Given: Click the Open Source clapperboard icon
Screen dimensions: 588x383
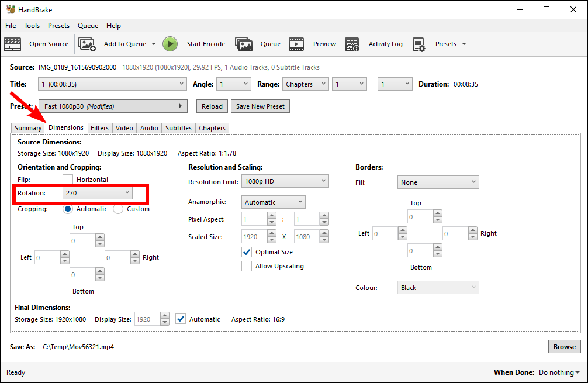Looking at the screenshot, I should coord(12,44).
